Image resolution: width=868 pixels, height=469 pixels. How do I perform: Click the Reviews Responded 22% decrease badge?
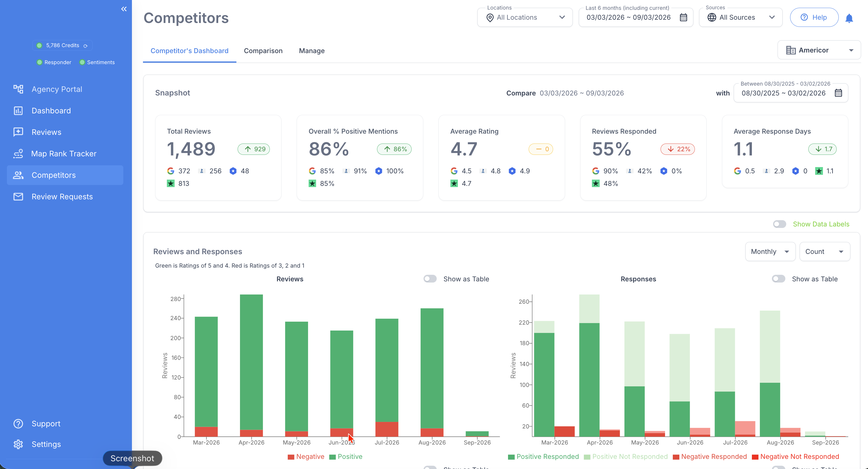point(678,149)
